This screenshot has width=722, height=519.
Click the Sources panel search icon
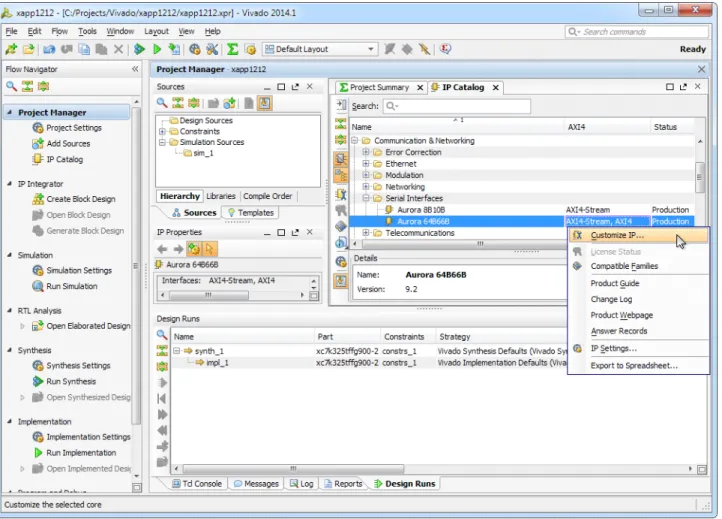click(162, 103)
